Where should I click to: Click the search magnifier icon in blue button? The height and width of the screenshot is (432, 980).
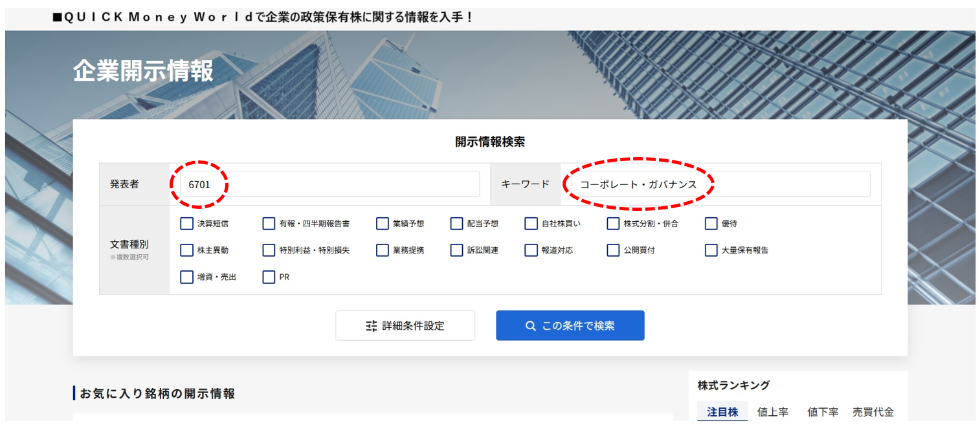click(x=531, y=326)
